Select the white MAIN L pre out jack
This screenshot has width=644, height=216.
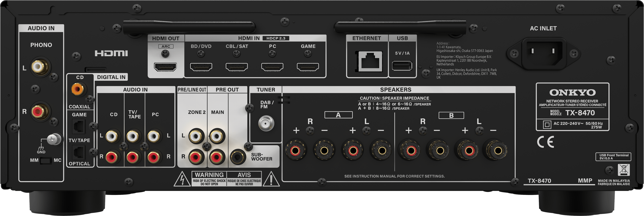[x=217, y=136]
